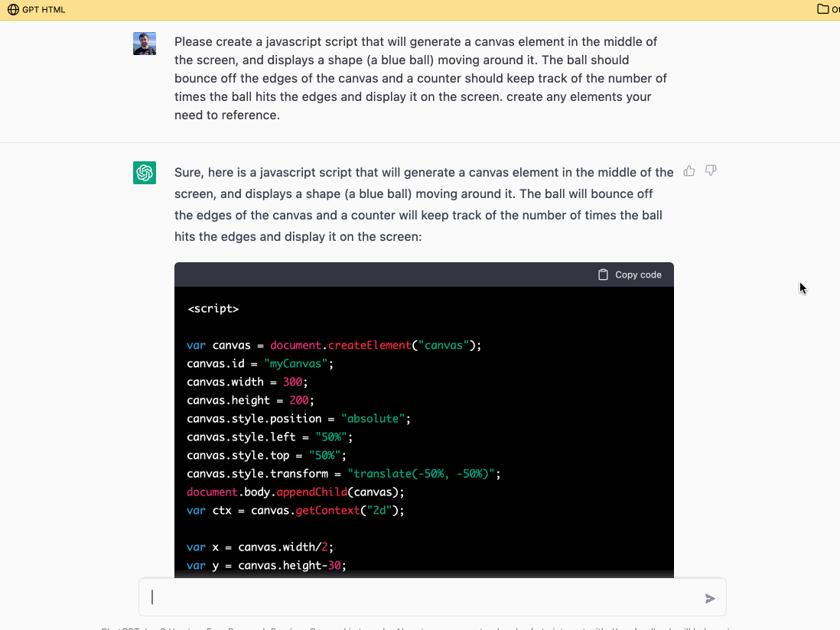Open the GPT HTML bookmark
This screenshot has height=630, width=840.
coord(37,10)
